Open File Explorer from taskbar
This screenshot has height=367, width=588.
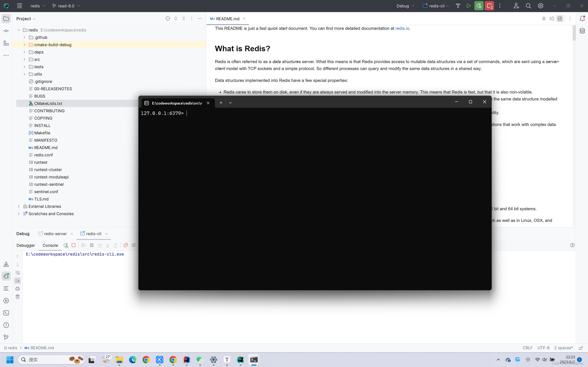coord(119,359)
